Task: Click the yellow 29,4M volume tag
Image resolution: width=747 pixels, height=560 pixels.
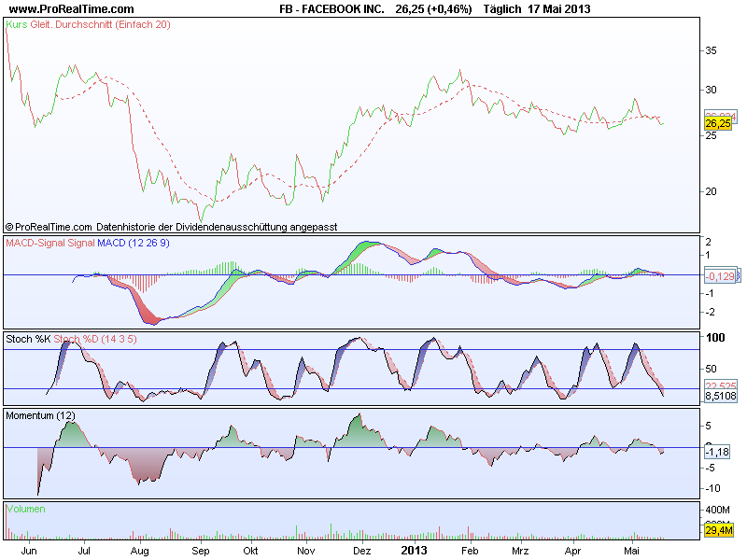Action: click(718, 530)
